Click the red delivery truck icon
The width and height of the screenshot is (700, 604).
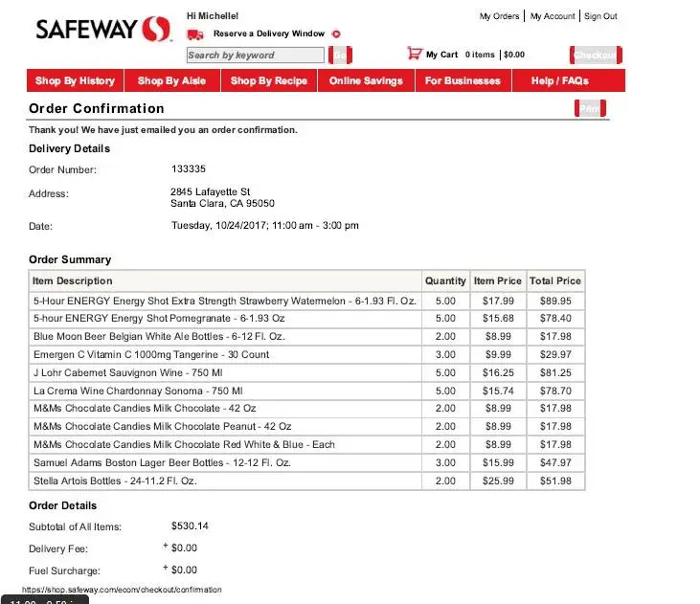click(x=195, y=34)
